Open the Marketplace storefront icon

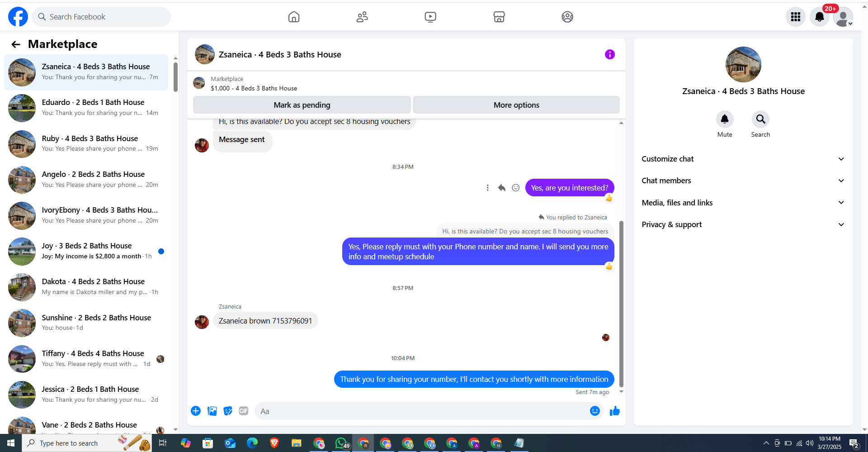point(499,17)
